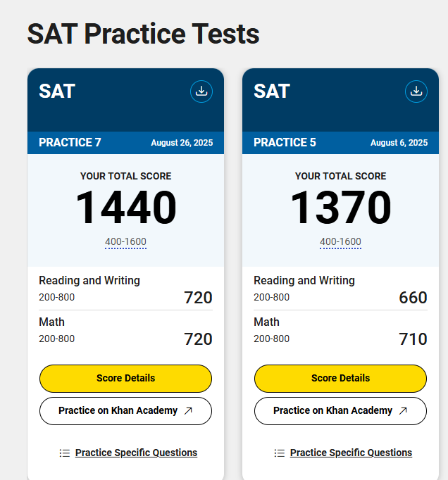Show 400-1600 range info under 1440 score
This screenshot has height=480, width=448.
pos(125,242)
